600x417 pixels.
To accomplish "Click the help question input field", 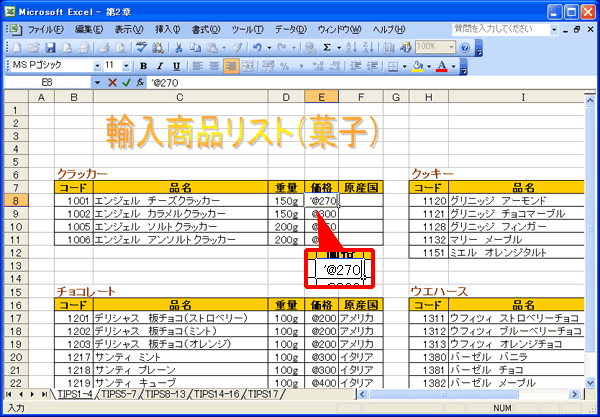I will (501, 29).
